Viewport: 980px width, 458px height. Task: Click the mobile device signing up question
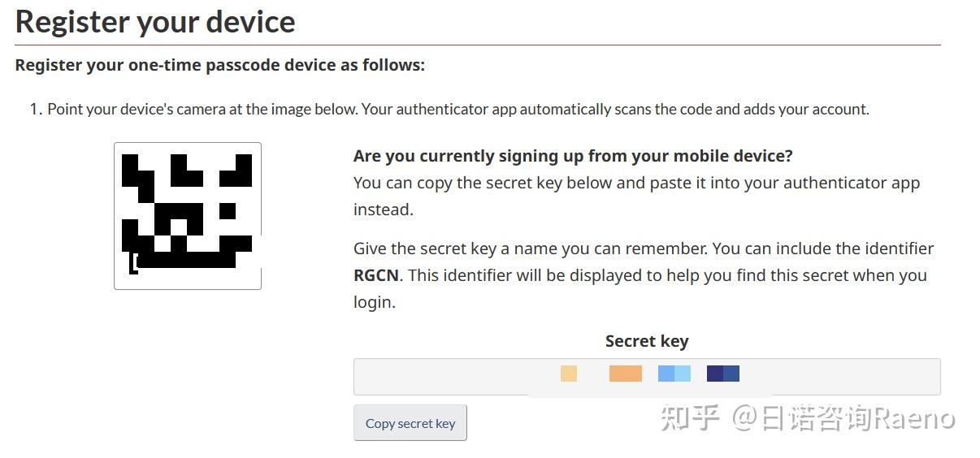573,156
